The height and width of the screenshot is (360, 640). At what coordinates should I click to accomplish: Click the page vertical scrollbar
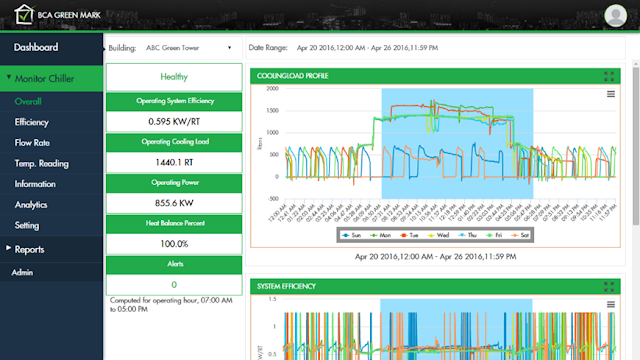(x=636, y=146)
